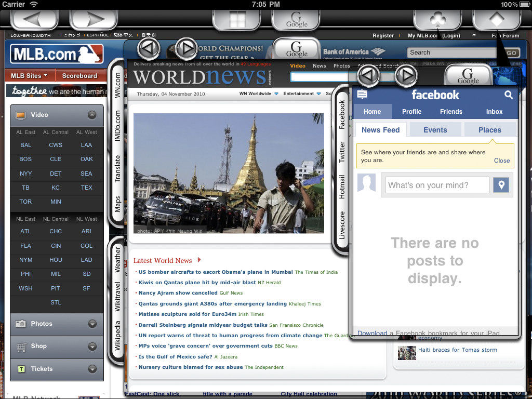Click the WorldNews logo

point(199,77)
